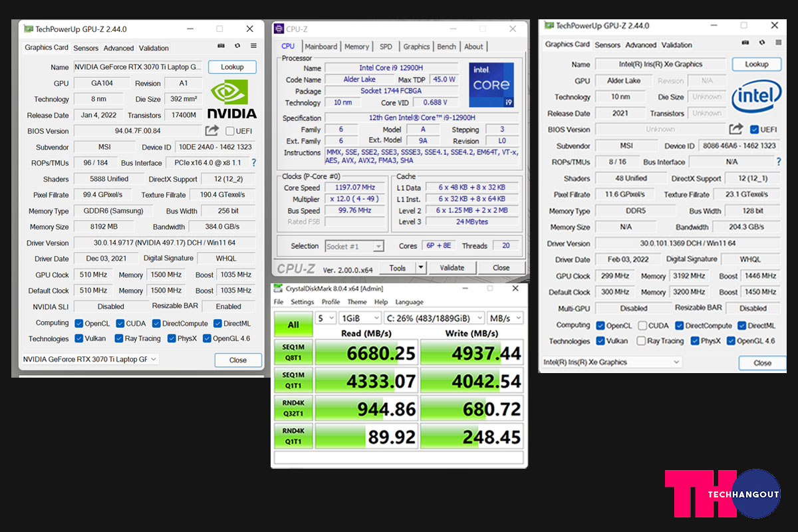
Task: Toggle Vulkan checkbox in Intel GPU-Z
Action: [x=600, y=340]
